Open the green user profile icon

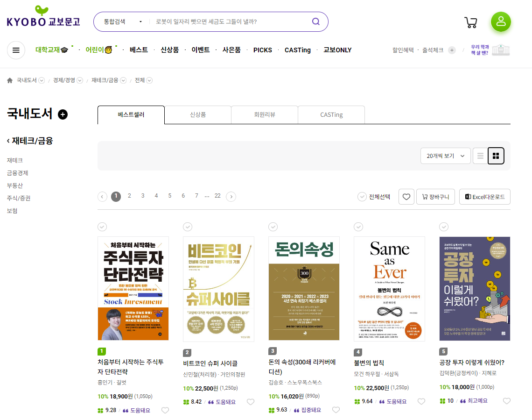tap(501, 22)
